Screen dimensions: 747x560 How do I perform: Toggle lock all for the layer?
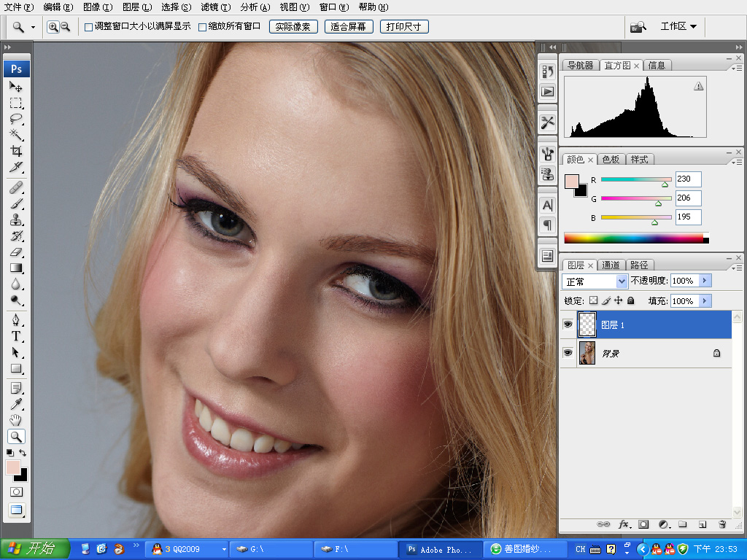point(631,300)
